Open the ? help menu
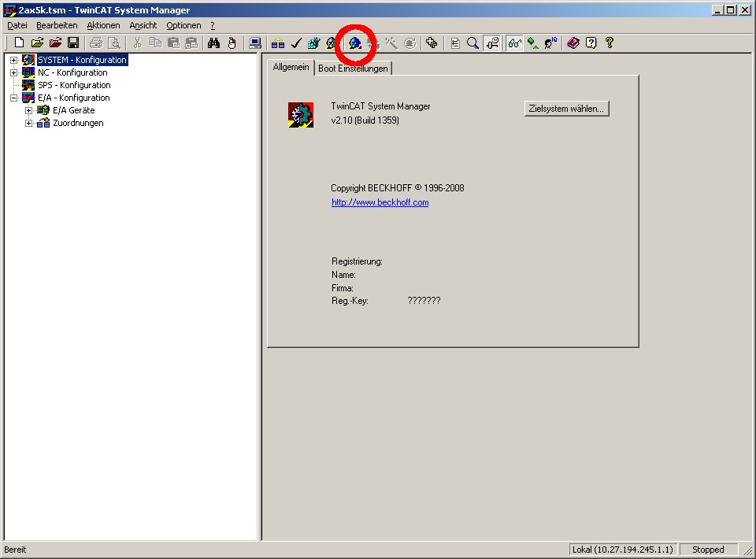756x559 pixels. 213,25
